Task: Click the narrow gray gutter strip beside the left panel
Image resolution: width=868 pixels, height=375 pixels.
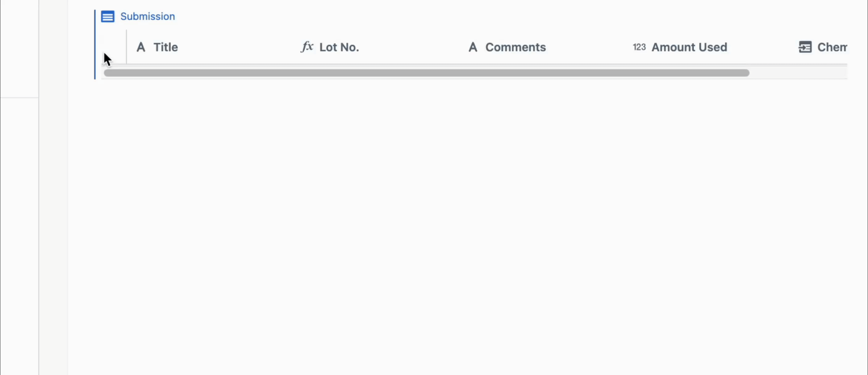Action: coord(53,187)
